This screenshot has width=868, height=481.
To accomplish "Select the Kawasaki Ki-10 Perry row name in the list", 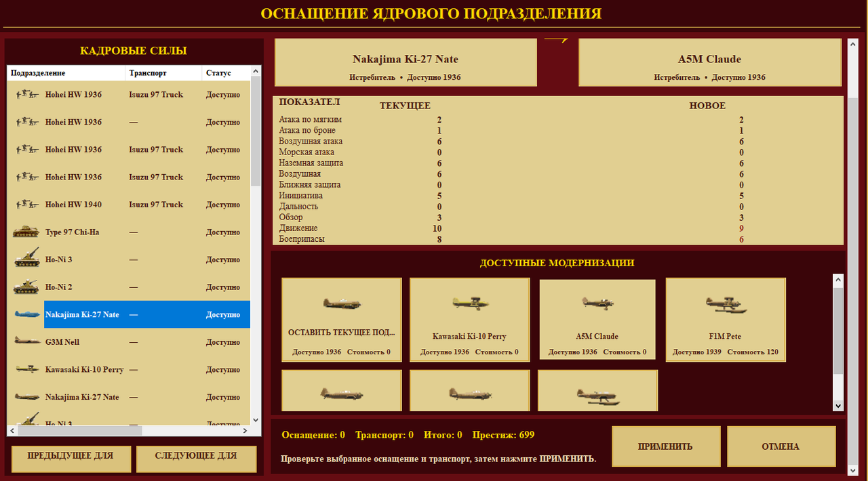I will (x=85, y=370).
